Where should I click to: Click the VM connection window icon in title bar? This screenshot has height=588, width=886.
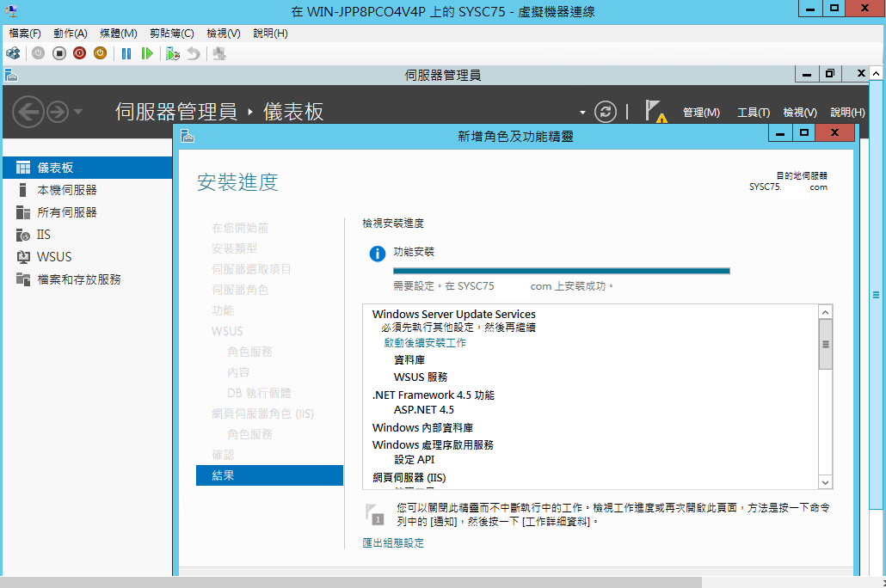(10, 10)
